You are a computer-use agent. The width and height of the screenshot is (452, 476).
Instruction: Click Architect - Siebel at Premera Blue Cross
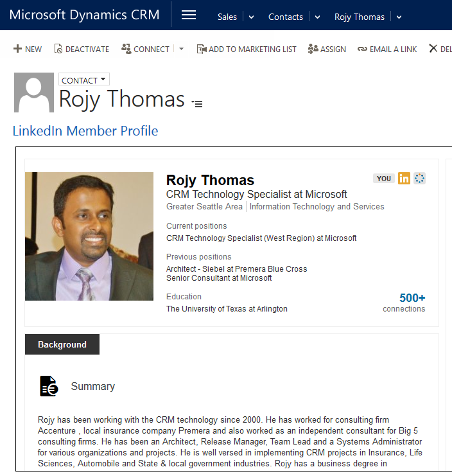coord(237,269)
